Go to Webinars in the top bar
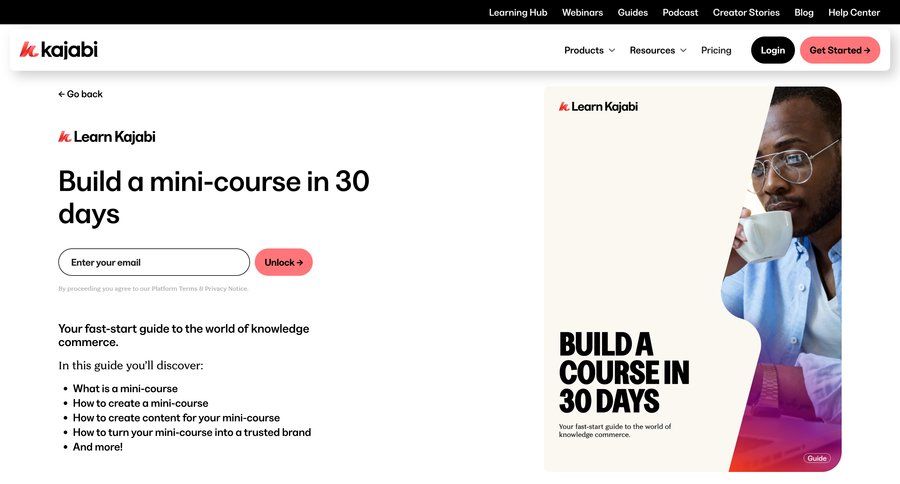The width and height of the screenshot is (900, 484). (x=582, y=13)
